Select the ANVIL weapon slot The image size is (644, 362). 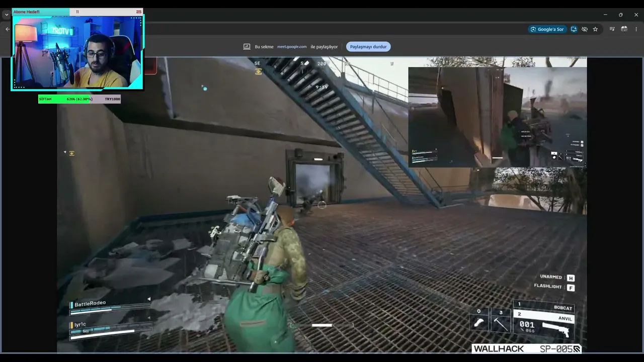click(x=543, y=316)
